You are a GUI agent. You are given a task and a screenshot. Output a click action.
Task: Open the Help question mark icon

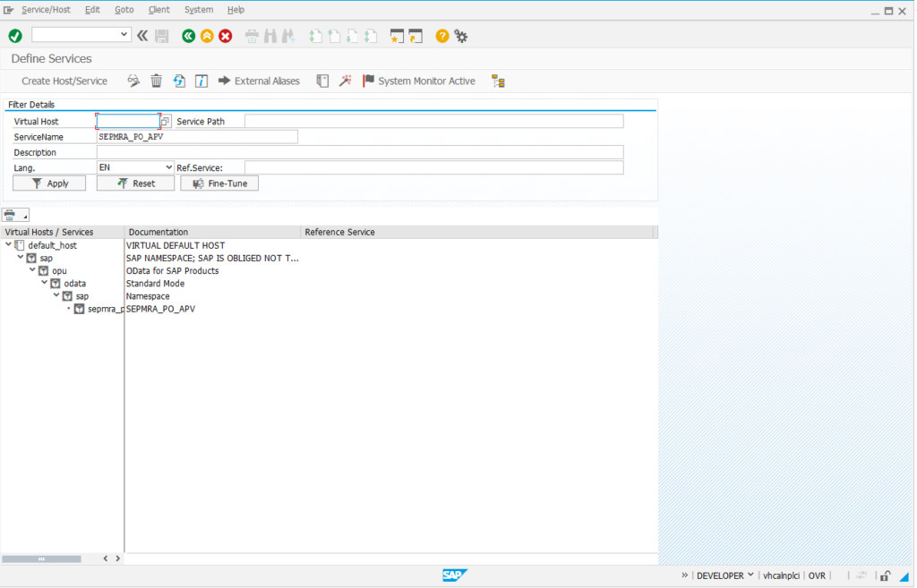(x=442, y=36)
